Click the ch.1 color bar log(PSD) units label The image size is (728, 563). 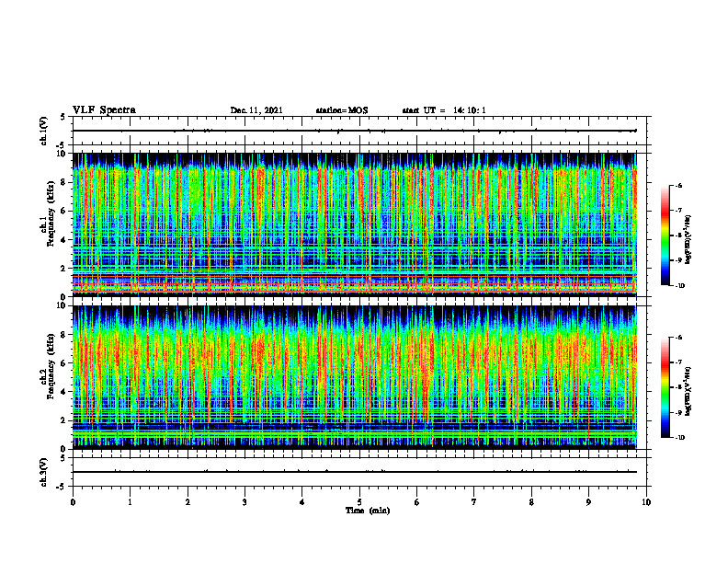pyautogui.click(x=688, y=239)
